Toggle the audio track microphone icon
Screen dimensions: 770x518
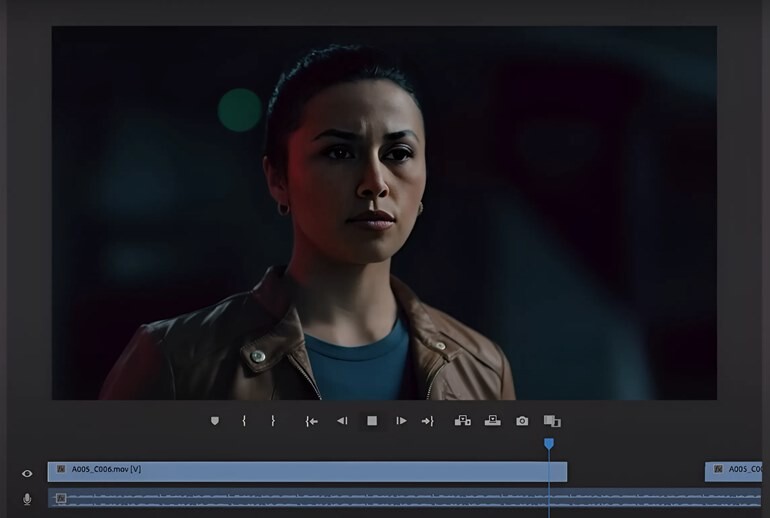27,499
